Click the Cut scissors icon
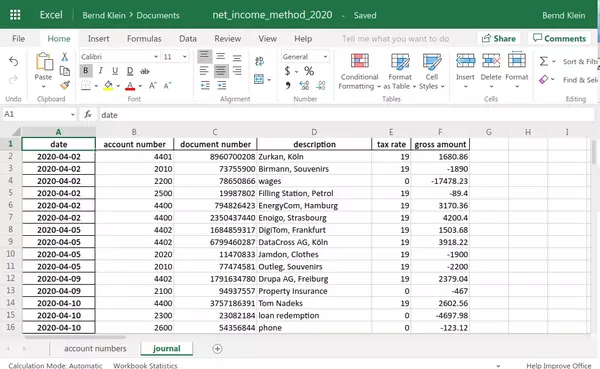The height and width of the screenshot is (369, 600). pos(65,57)
